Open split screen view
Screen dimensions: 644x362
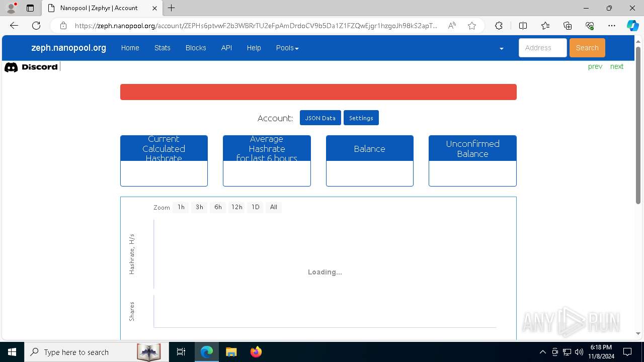coord(523,26)
